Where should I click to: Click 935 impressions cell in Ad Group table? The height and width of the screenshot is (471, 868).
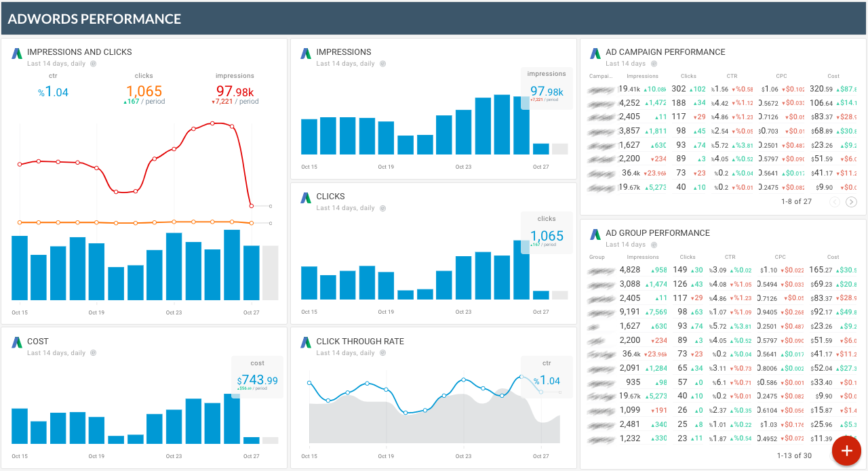632,382
